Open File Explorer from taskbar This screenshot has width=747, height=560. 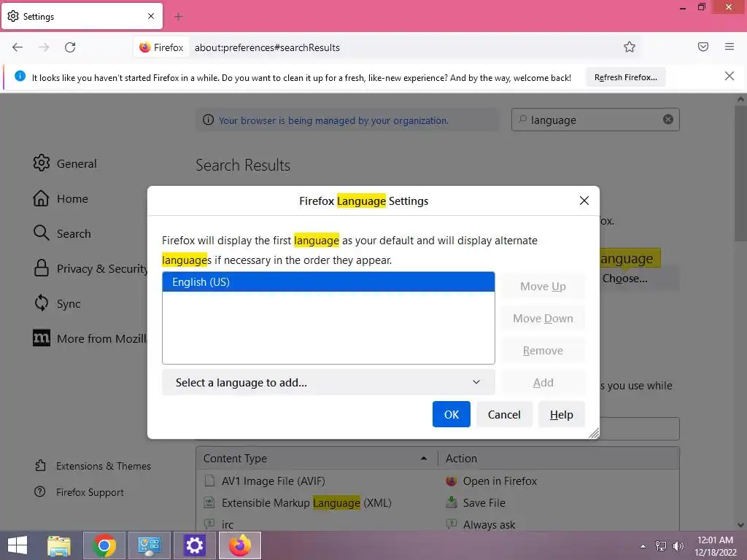pos(59,545)
